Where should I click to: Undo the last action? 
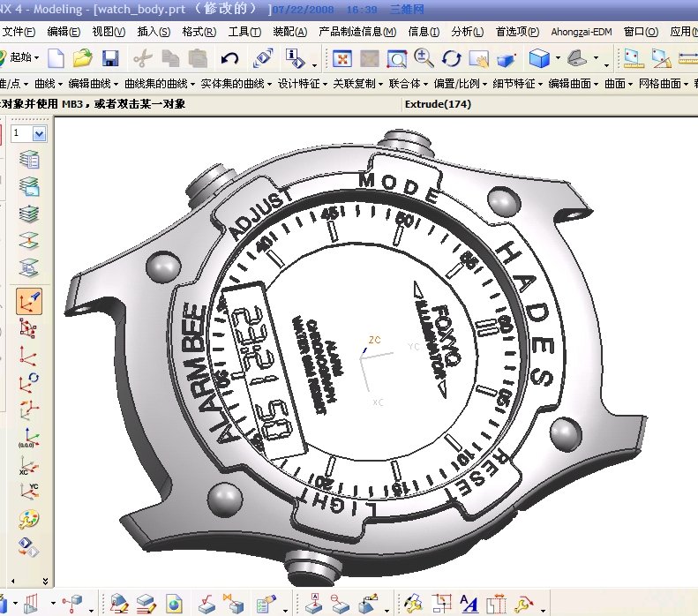pos(229,58)
